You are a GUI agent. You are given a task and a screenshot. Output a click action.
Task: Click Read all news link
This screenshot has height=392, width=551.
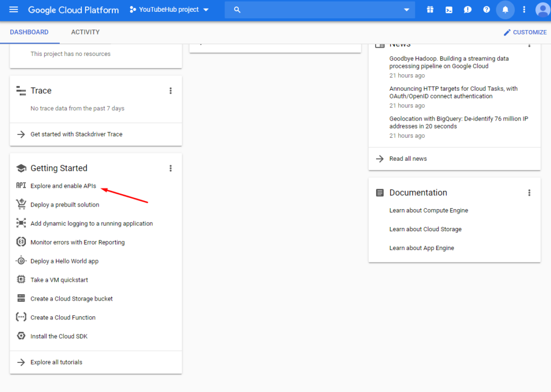point(408,159)
